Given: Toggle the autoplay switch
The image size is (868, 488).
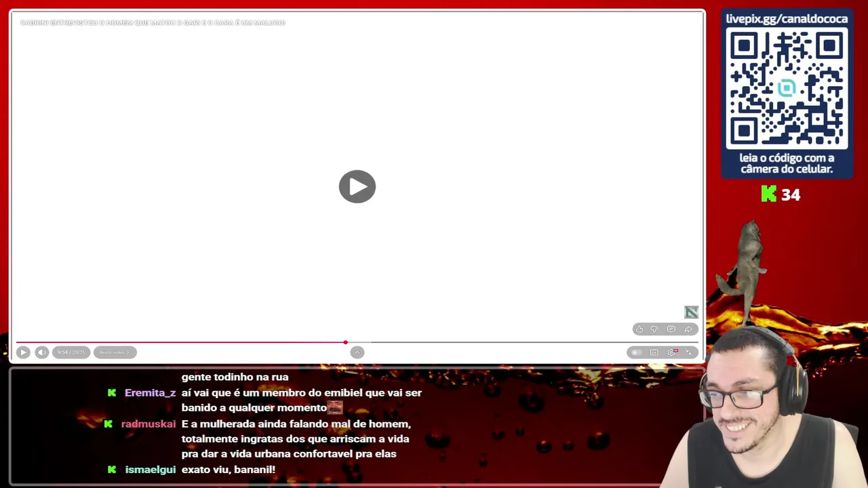Looking at the screenshot, I should 635,352.
